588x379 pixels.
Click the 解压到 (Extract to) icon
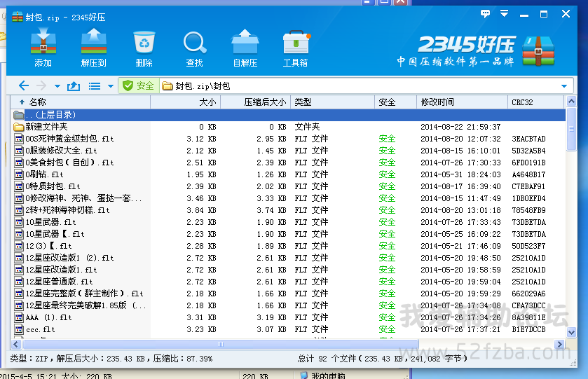point(94,48)
